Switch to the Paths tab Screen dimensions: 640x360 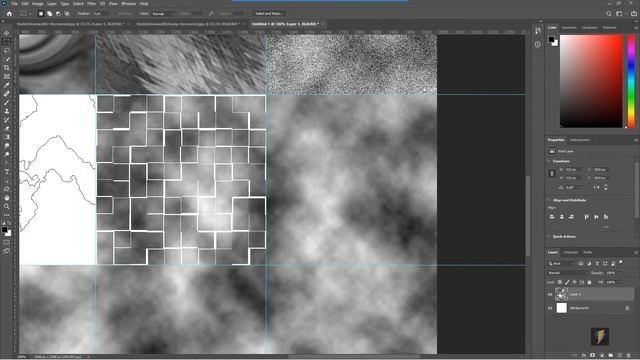click(588, 252)
